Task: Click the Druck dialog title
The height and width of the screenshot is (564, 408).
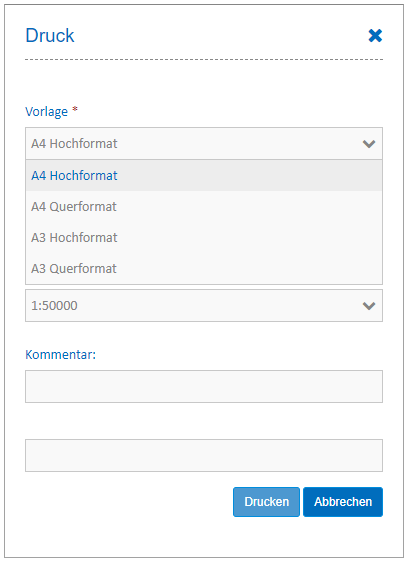Action: pyautogui.click(x=50, y=36)
